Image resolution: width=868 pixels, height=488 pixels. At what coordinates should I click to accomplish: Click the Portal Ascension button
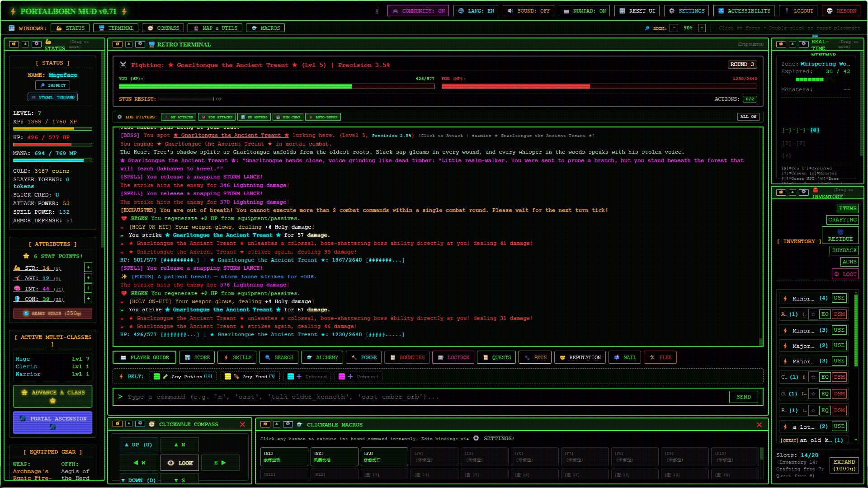53,422
